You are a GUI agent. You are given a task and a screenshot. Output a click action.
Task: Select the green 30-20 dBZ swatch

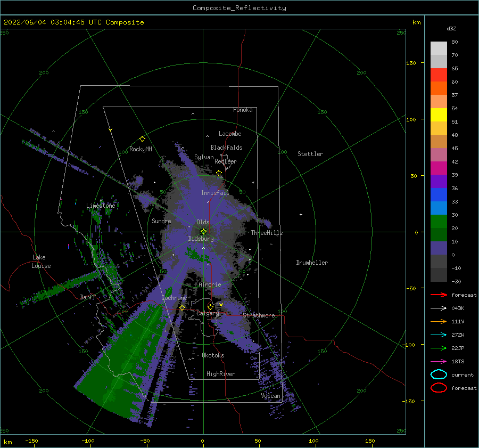click(x=439, y=222)
